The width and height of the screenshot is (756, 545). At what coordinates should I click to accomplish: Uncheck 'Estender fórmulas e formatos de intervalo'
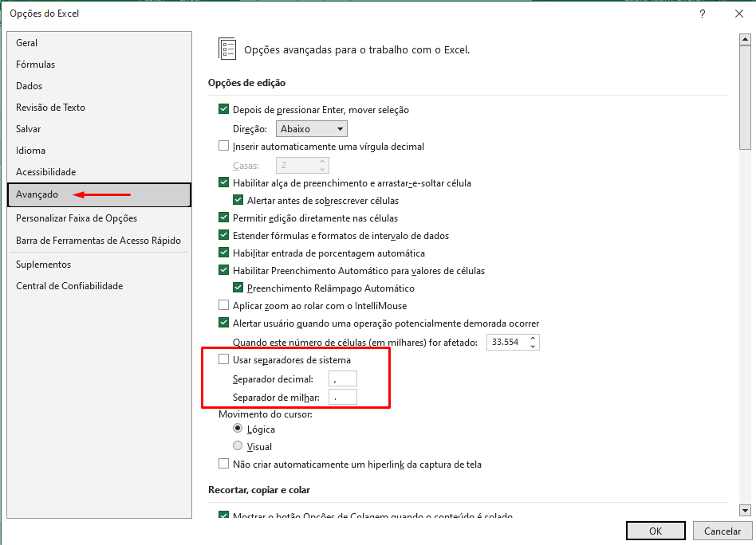(x=224, y=235)
